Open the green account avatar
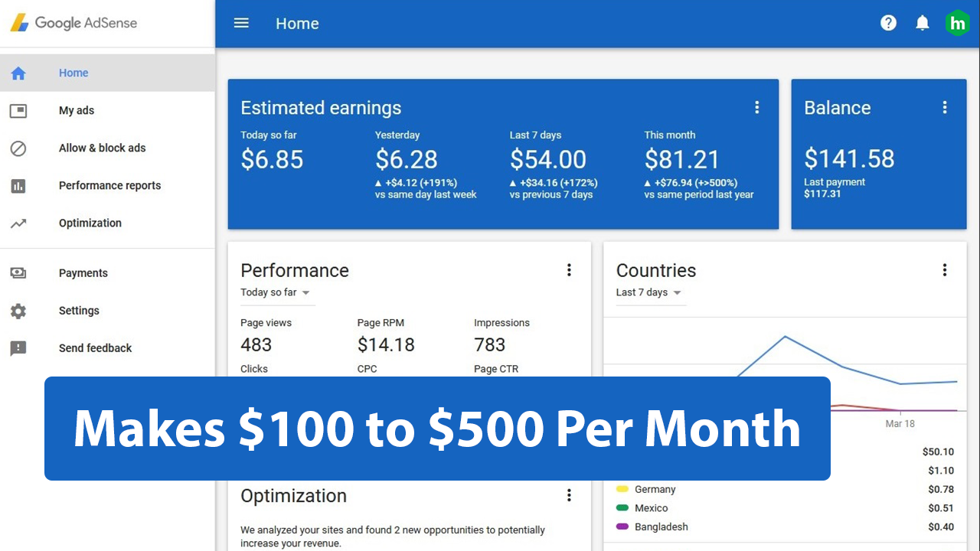Image resolution: width=980 pixels, height=551 pixels. coord(957,23)
